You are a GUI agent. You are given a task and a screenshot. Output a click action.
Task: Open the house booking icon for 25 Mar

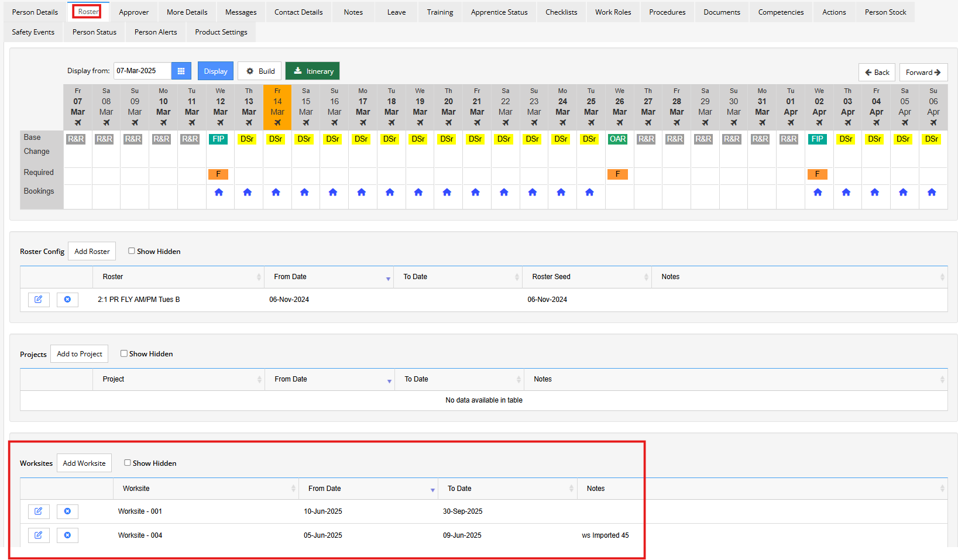coord(590,193)
